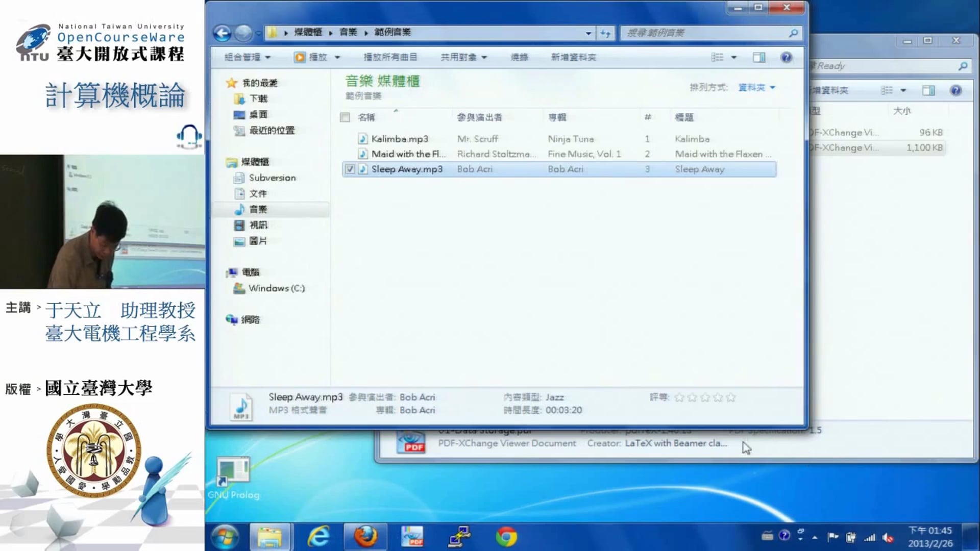Expand the 播放 button dropdown arrow

[337, 57]
